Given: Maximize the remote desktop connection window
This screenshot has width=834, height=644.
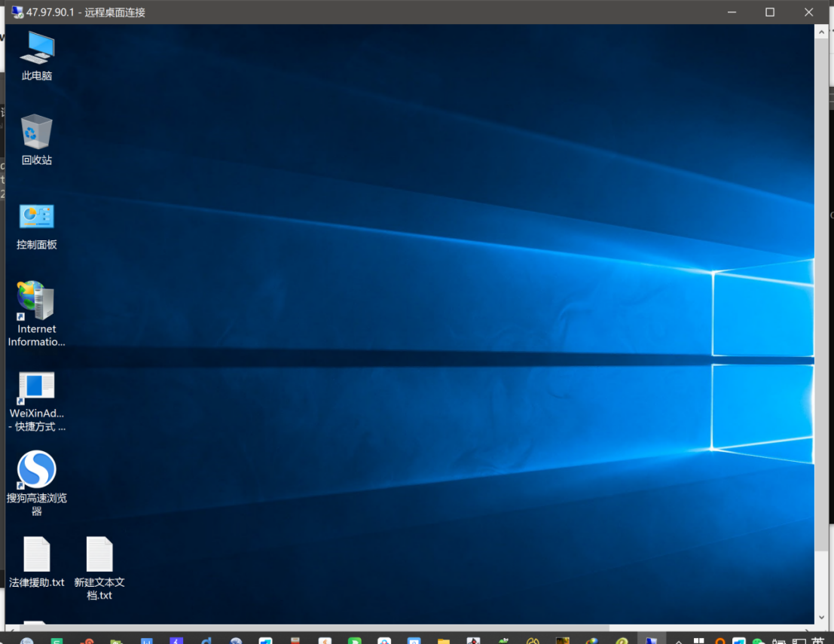Looking at the screenshot, I should [x=770, y=12].
